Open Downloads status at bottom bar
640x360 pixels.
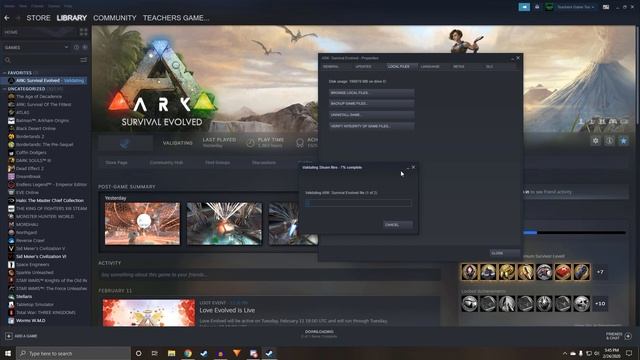click(319, 334)
